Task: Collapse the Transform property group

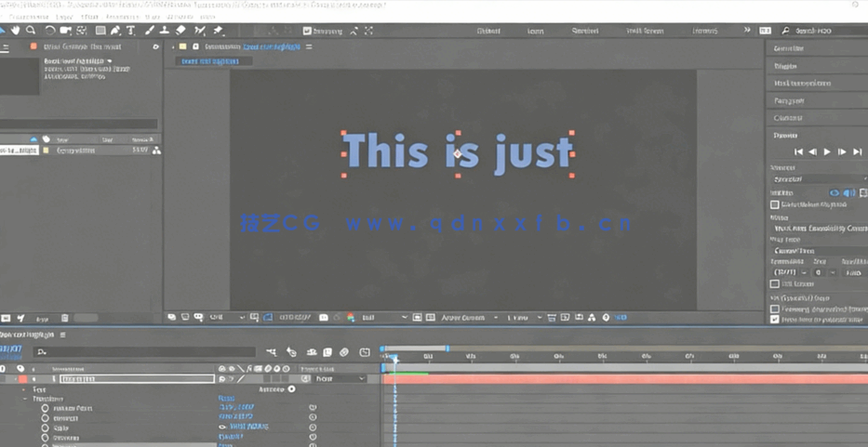Action: pyautogui.click(x=25, y=399)
